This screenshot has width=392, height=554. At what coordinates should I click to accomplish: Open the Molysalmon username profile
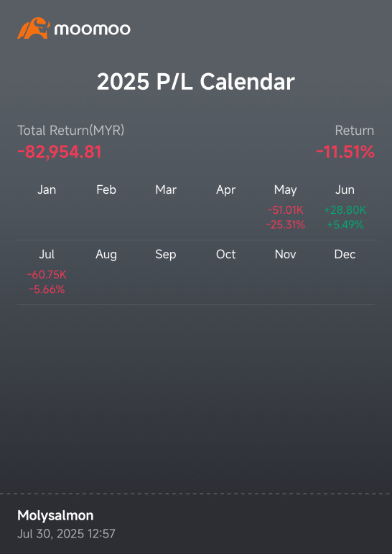pos(55,516)
